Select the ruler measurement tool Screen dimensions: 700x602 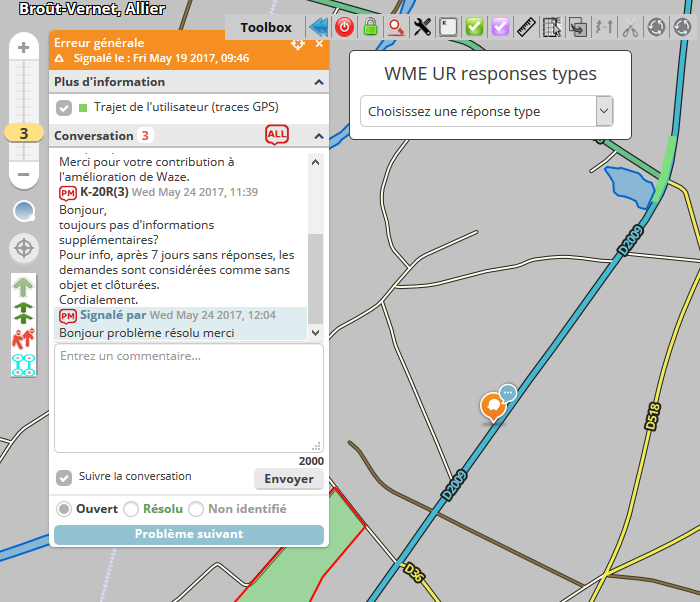[526, 27]
